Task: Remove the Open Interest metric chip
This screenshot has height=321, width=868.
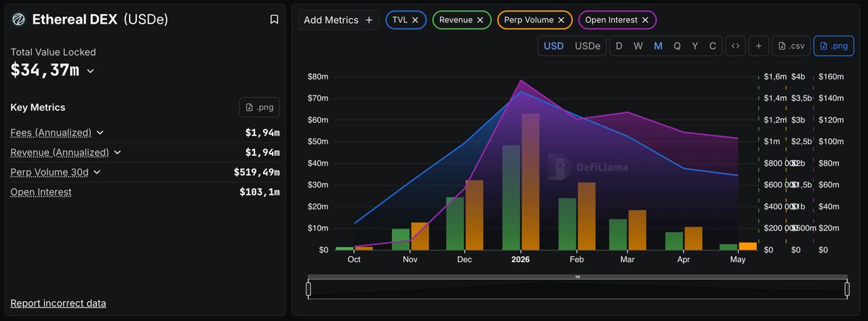Action: [x=646, y=20]
